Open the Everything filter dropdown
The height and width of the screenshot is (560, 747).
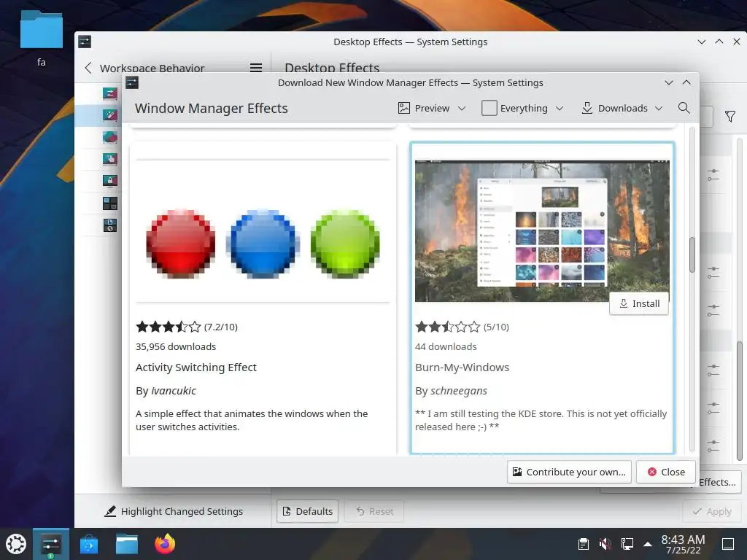click(x=522, y=108)
